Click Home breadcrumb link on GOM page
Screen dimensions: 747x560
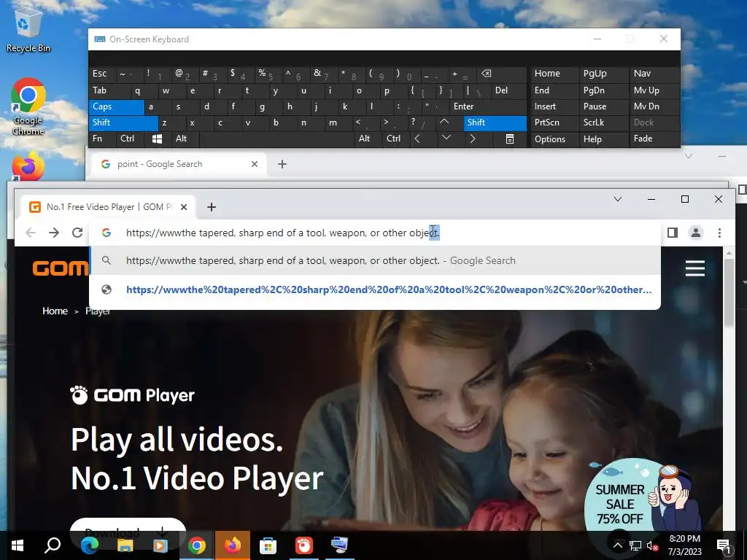coord(55,311)
